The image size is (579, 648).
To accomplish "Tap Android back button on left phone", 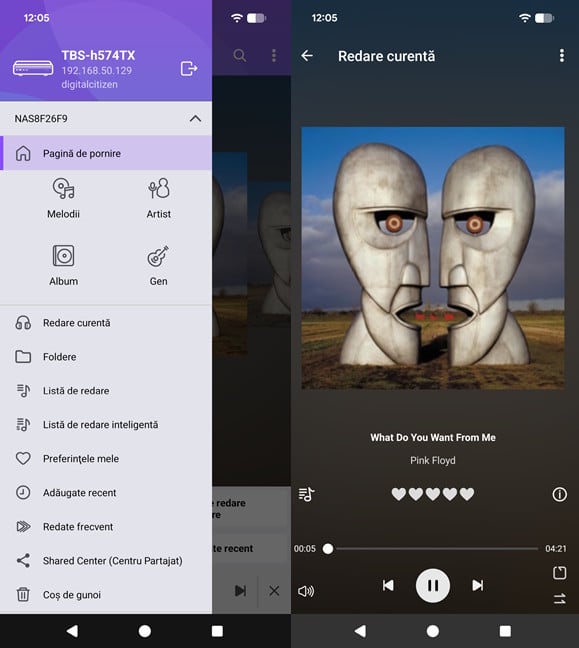I will click(72, 631).
